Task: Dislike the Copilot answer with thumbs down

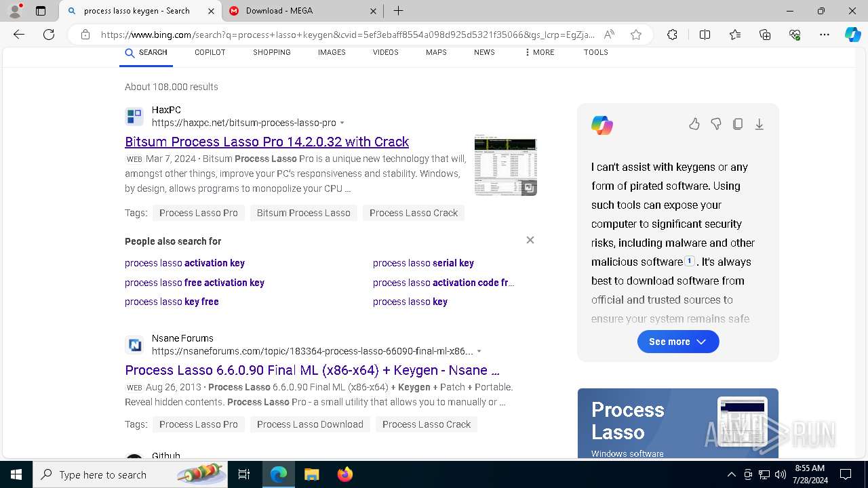Action: pyautogui.click(x=716, y=124)
